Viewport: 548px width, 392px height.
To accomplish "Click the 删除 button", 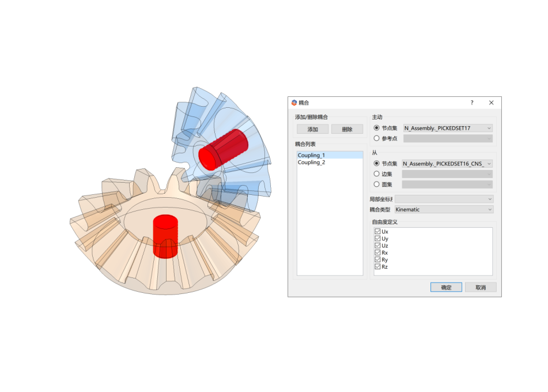I will click(347, 129).
